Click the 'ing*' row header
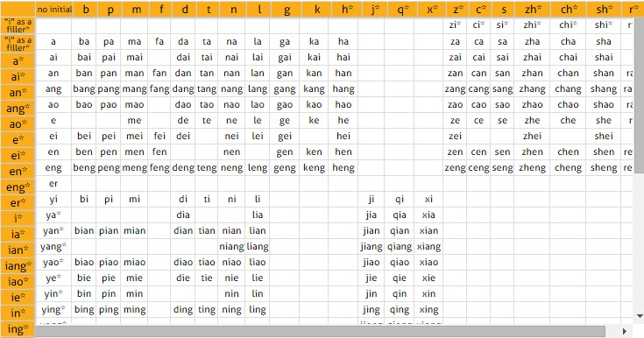Image resolution: width=644 pixels, height=338 pixels. [x=18, y=329]
